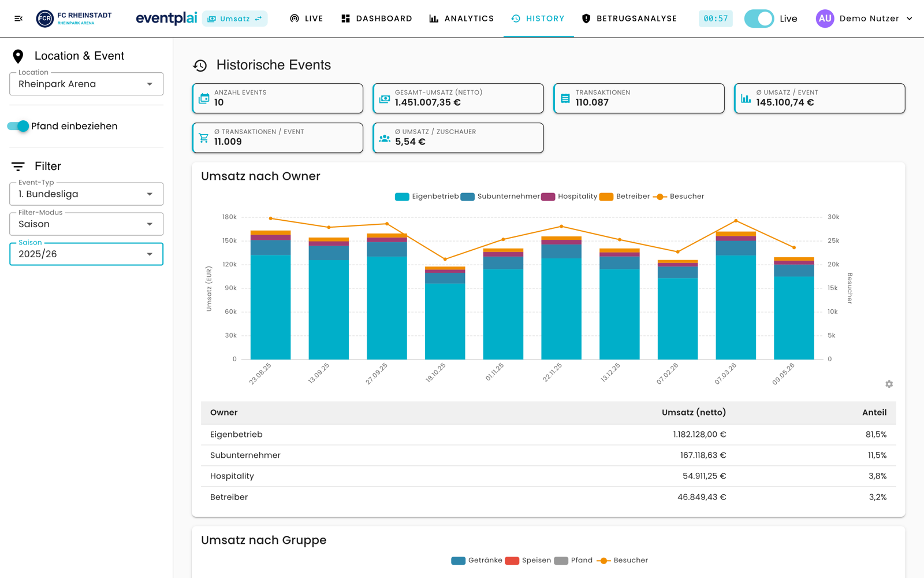Click the FC Rheinstadt club logo
The width and height of the screenshot is (924, 578).
[44, 18]
